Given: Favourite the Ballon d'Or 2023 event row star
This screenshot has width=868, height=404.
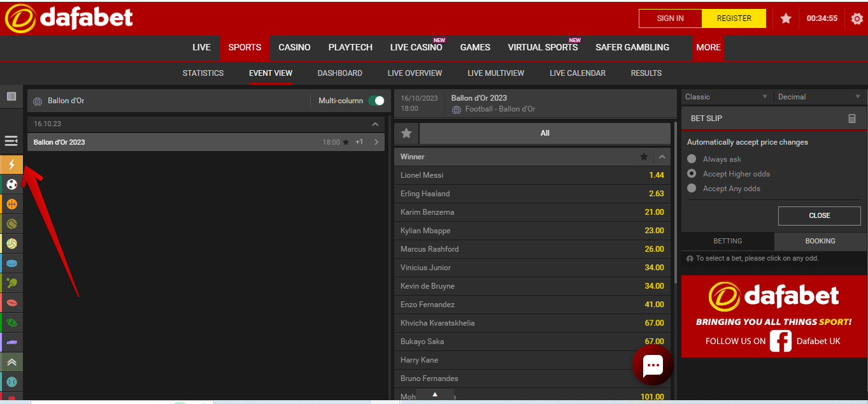Looking at the screenshot, I should [346, 142].
